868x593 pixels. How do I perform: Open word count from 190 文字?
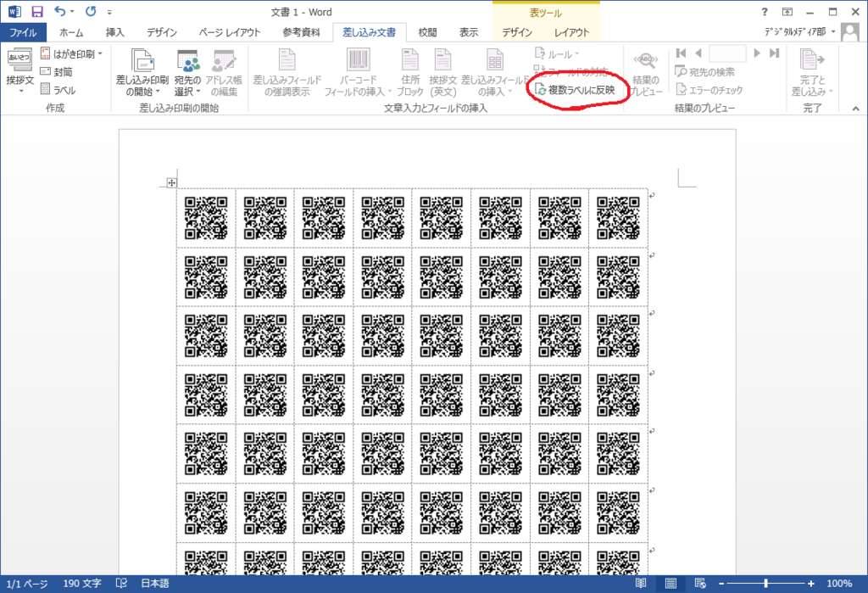tap(82, 584)
